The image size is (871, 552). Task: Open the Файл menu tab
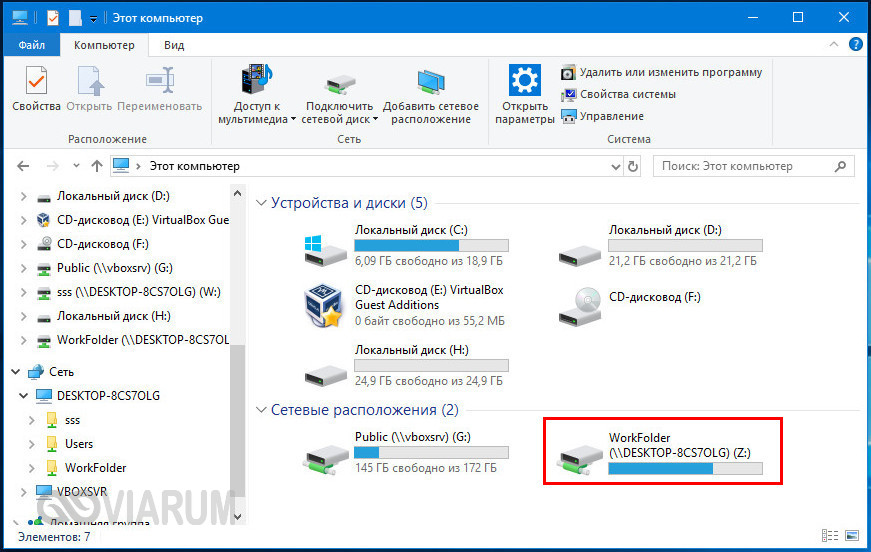pos(31,45)
